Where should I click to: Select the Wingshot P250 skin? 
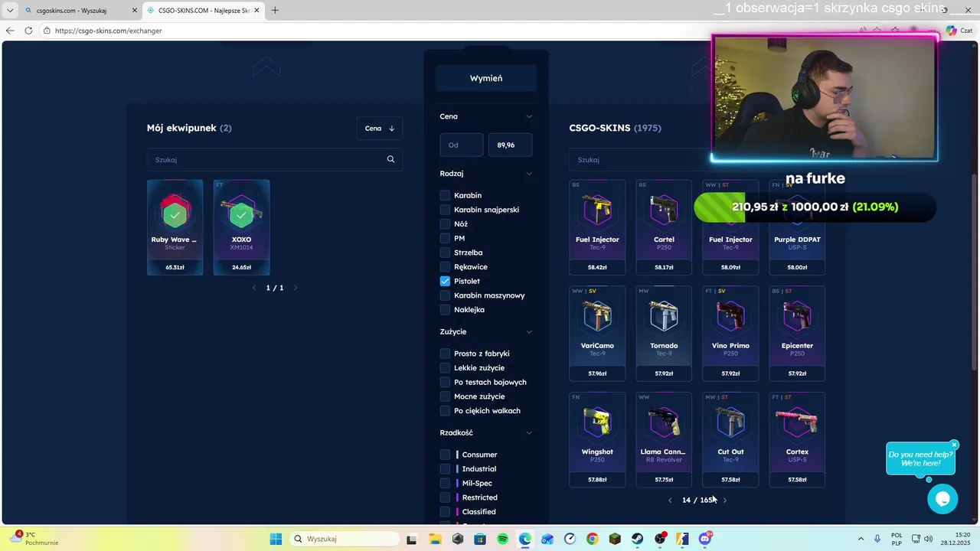[x=597, y=439]
